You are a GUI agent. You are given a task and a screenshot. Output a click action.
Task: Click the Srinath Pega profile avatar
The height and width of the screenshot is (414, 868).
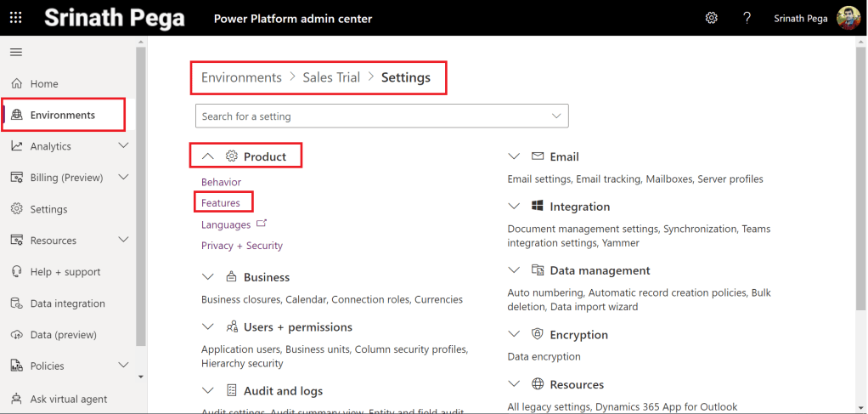click(848, 18)
